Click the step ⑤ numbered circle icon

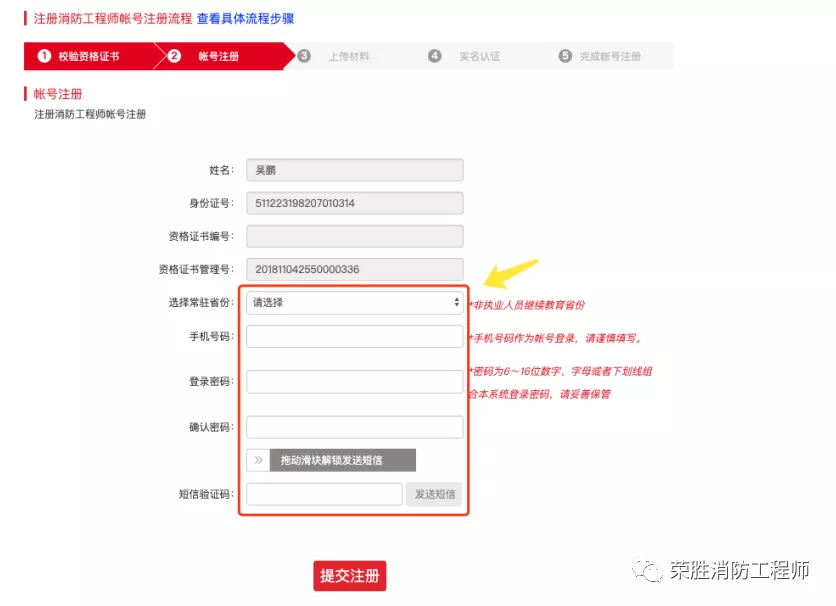click(566, 57)
